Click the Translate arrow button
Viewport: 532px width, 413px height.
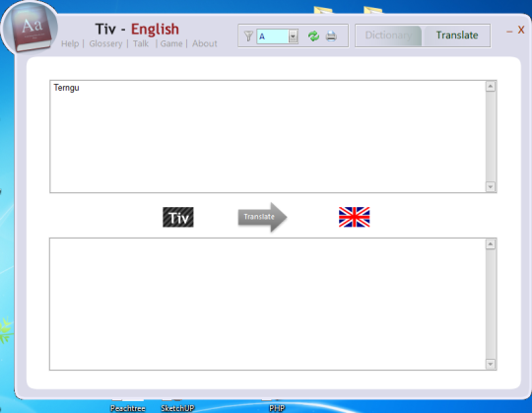[x=262, y=217]
